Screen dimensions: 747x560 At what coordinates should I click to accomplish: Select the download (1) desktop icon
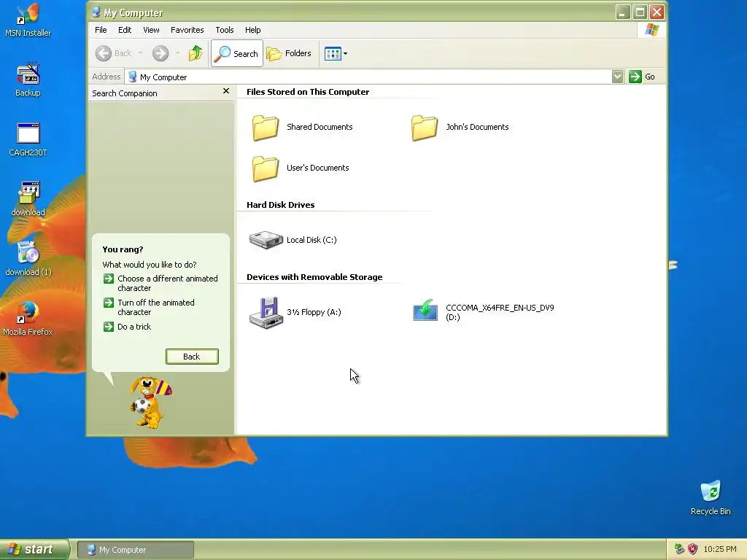pos(28,259)
